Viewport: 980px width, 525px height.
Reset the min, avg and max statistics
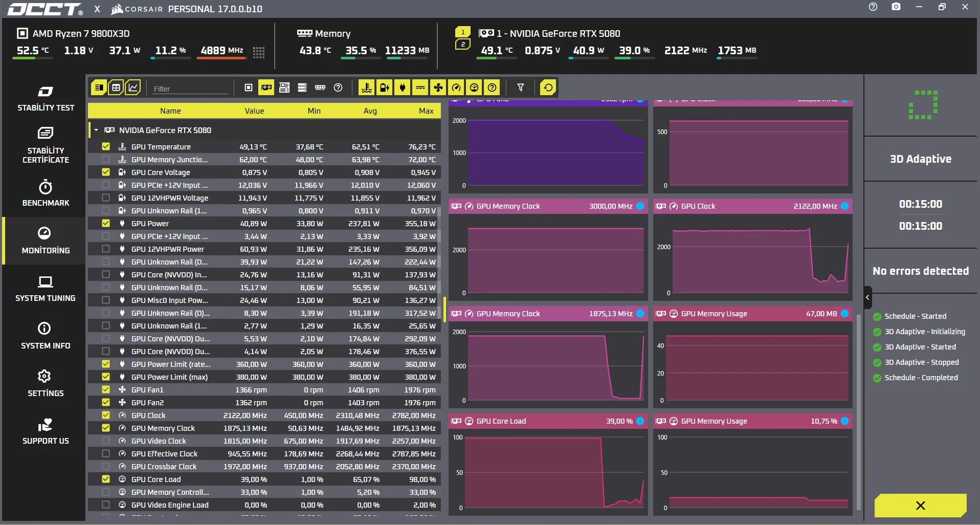[x=548, y=87]
